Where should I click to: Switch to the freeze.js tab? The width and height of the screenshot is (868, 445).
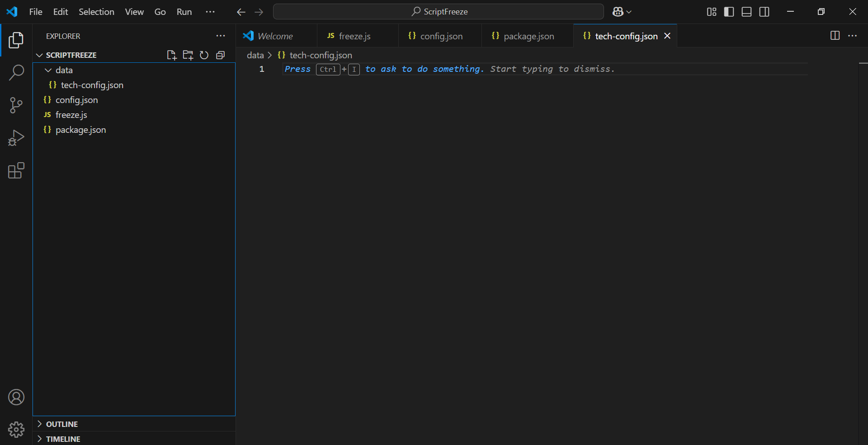[x=358, y=36]
